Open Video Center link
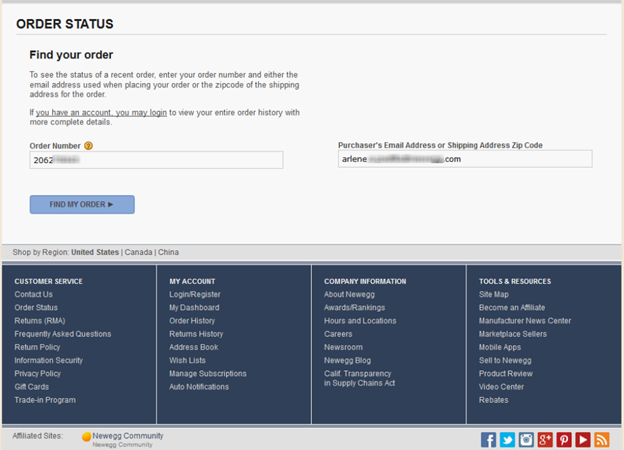 [x=501, y=387]
